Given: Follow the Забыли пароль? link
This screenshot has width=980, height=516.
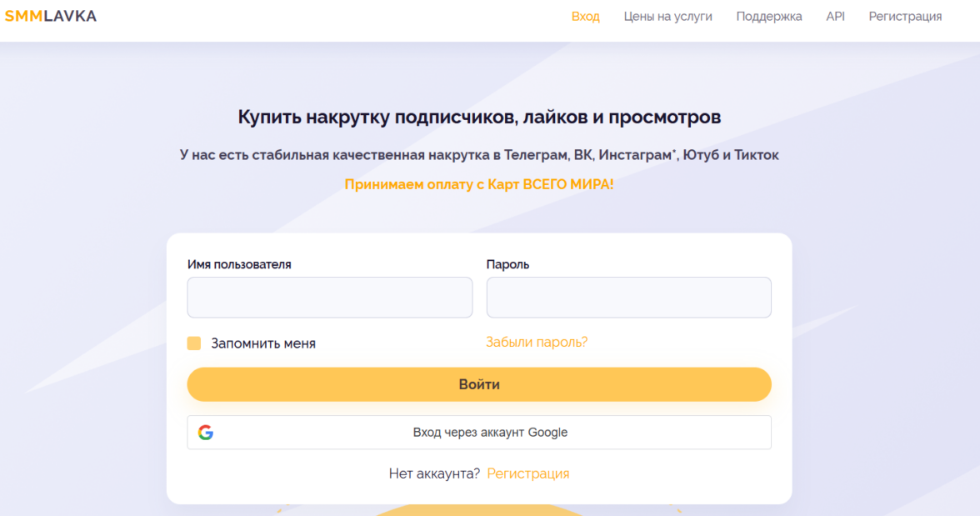Looking at the screenshot, I should 537,342.
